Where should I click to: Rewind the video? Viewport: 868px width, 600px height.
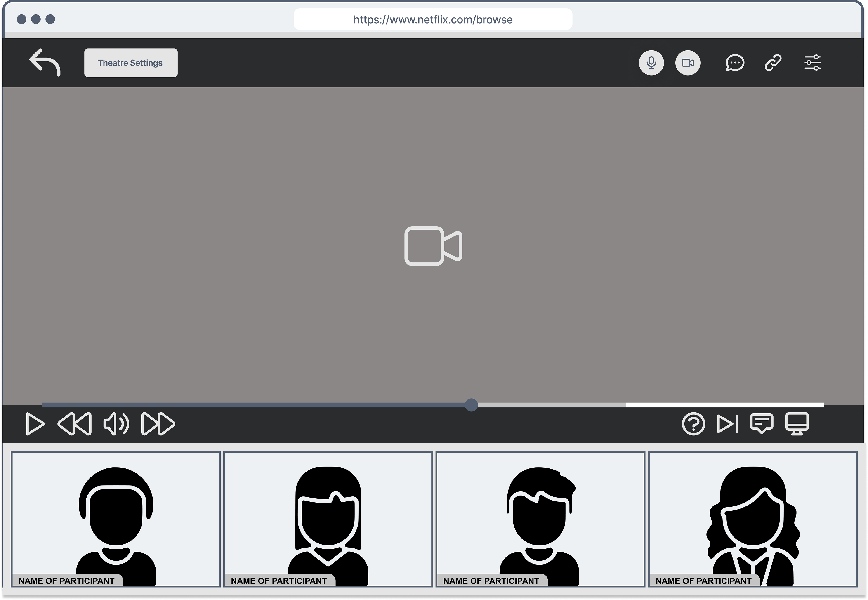pyautogui.click(x=75, y=424)
